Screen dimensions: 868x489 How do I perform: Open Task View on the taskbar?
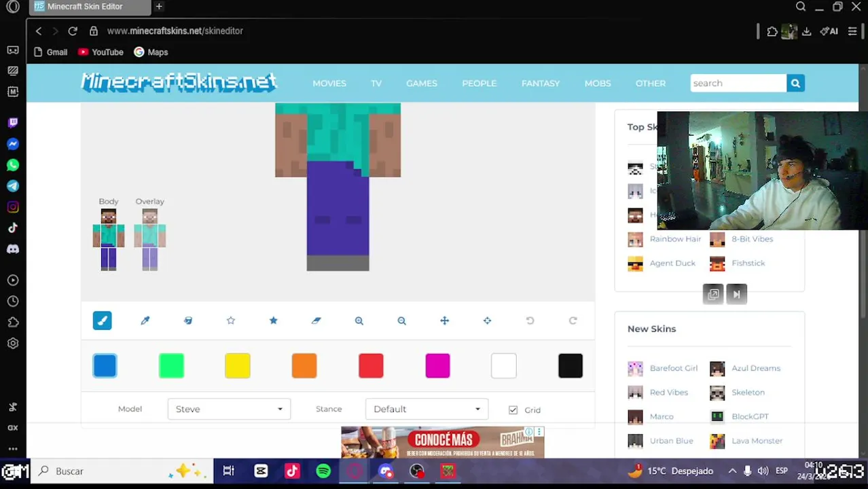pos(229,471)
